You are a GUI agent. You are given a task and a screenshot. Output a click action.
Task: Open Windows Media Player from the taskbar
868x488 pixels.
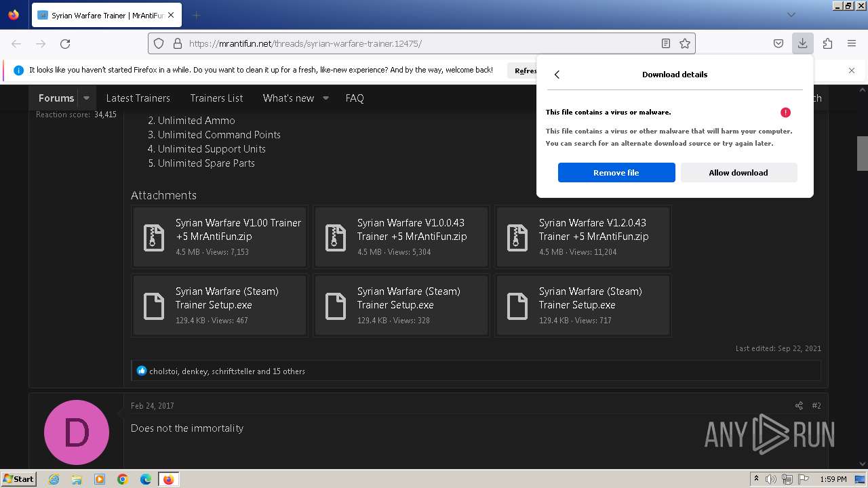[x=100, y=479]
